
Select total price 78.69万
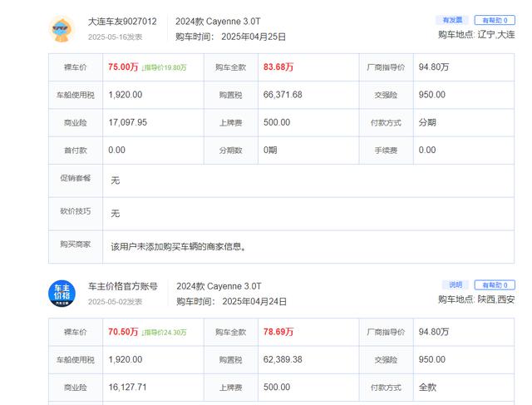[x=278, y=332]
